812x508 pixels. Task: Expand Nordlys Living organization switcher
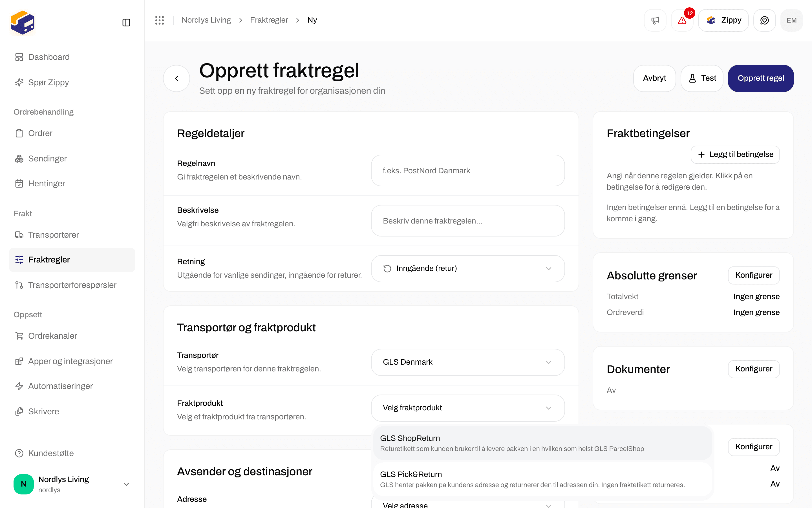point(72,484)
